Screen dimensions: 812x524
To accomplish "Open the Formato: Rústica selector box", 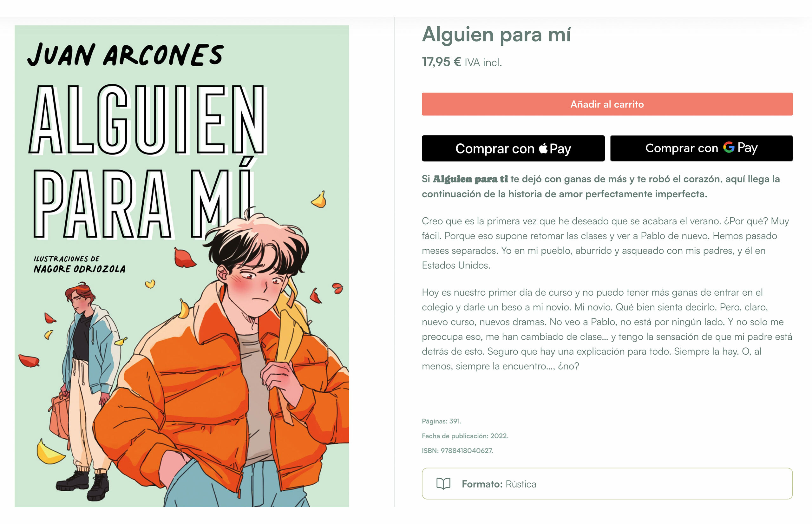I will tap(607, 483).
